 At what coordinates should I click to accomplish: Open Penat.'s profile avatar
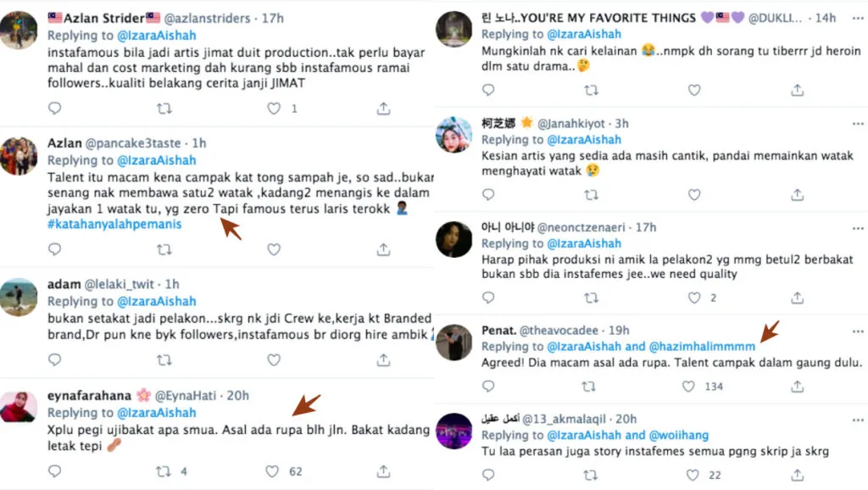(453, 342)
